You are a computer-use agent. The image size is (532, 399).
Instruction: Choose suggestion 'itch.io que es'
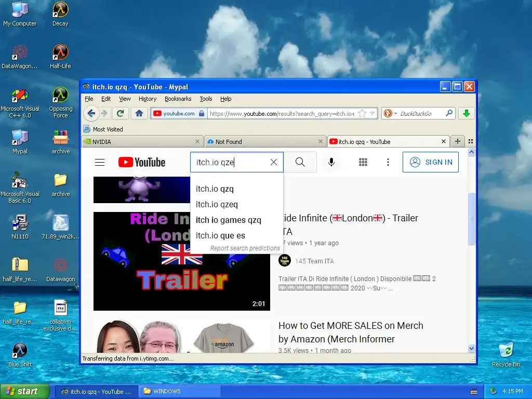(237, 235)
